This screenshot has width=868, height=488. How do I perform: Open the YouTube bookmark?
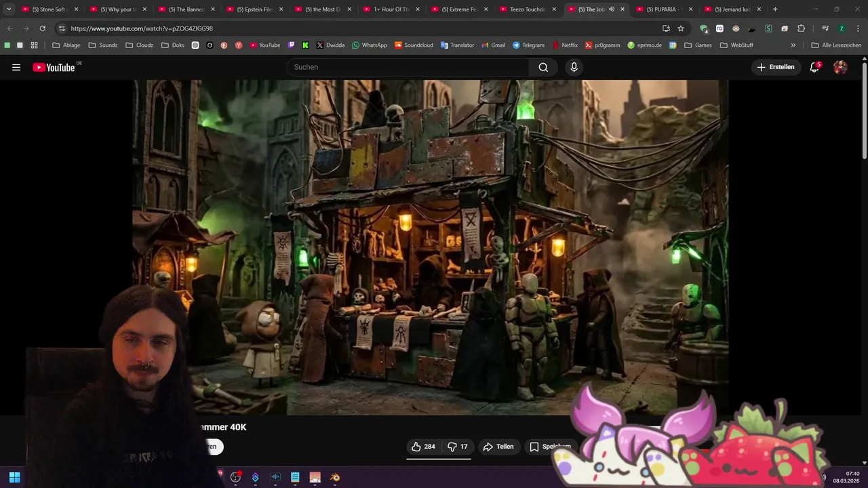pos(264,45)
